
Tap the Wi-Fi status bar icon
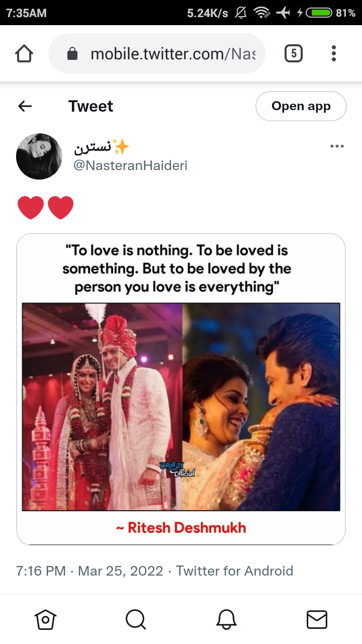coord(261,13)
